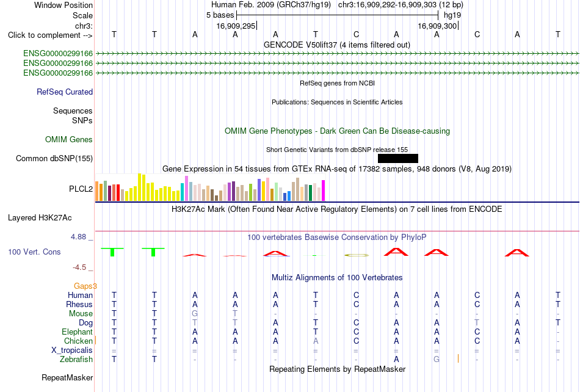This screenshot has height=392, width=580.
Task: Click the Window Position label
Action: pos(63,5)
